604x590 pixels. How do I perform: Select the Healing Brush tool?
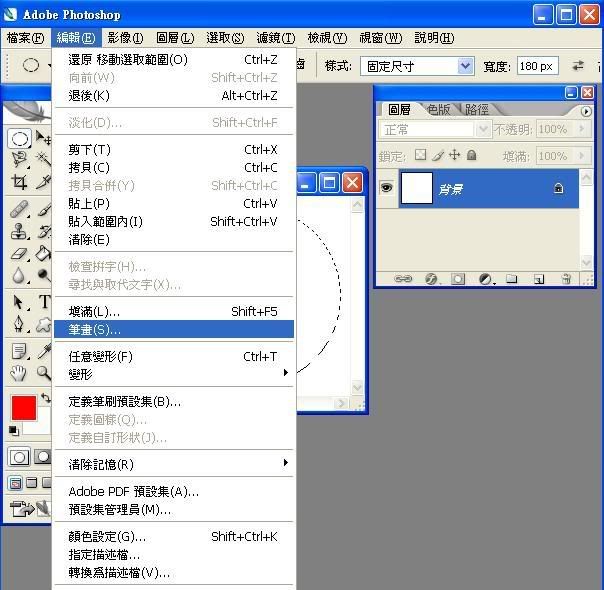tap(19, 210)
